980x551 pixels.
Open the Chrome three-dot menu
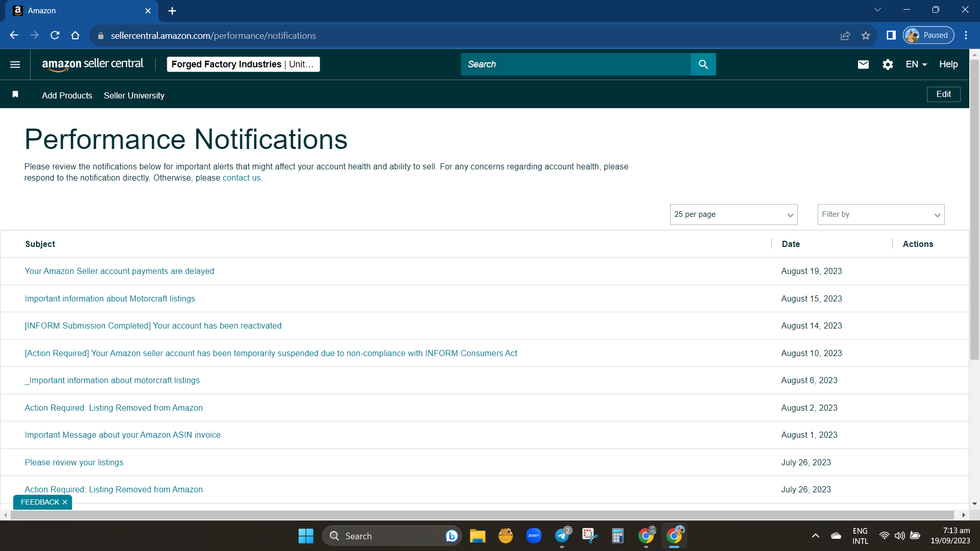pos(966,35)
